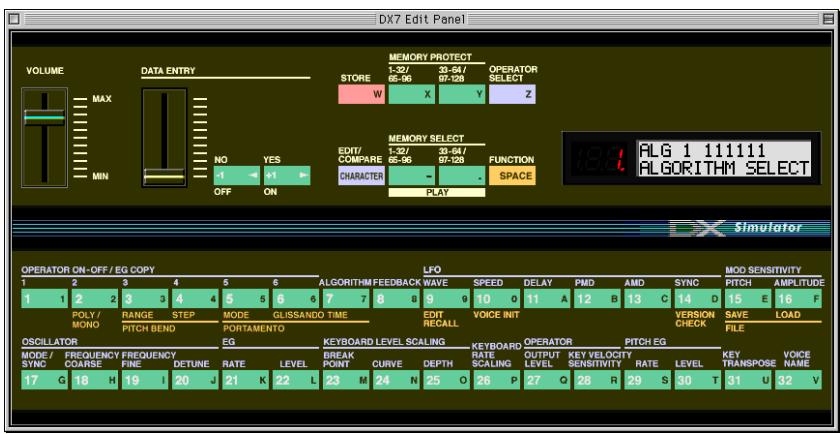Toggle operator 5 button (Portamento Mode)
Image resolution: width=840 pixels, height=434 pixels.
click(x=246, y=299)
